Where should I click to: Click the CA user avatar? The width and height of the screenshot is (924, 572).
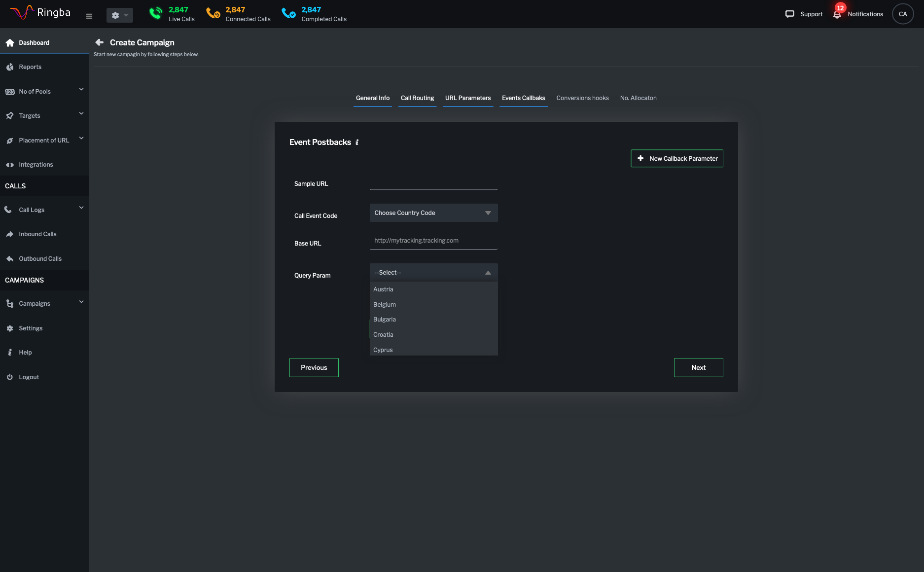click(902, 14)
